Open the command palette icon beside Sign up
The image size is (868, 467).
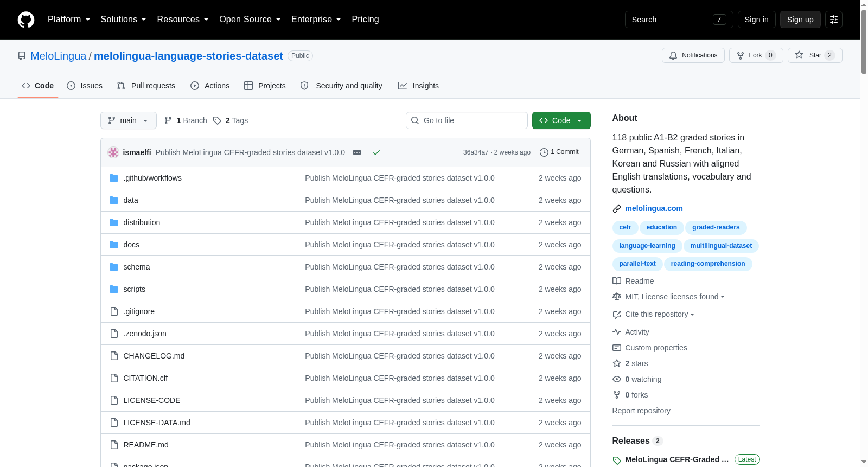point(834,20)
